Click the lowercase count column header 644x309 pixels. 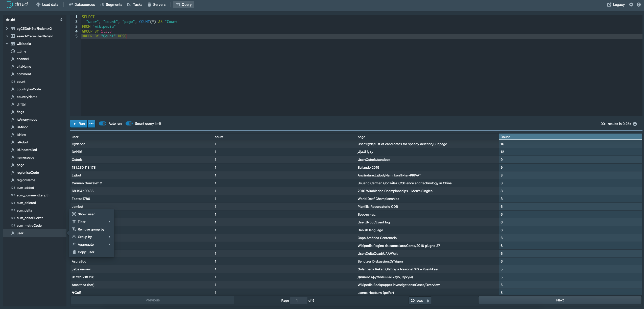pos(284,137)
